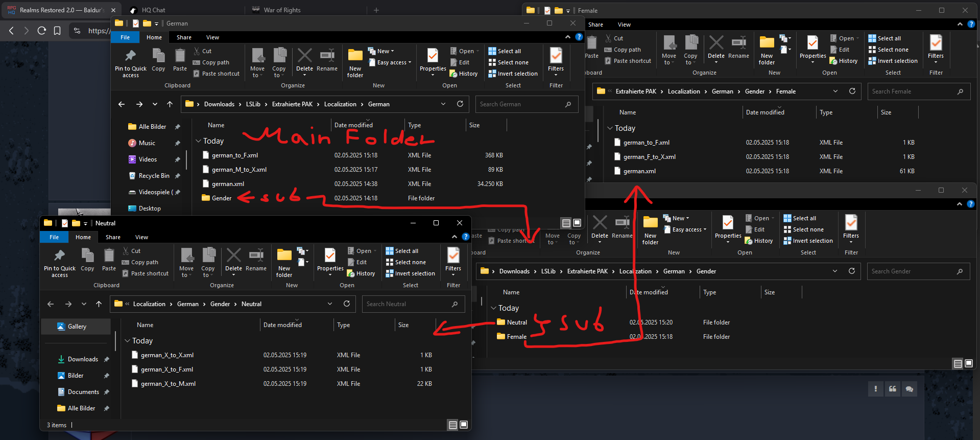Open Properties in Female window ribbon
980x440 pixels.
tap(812, 50)
